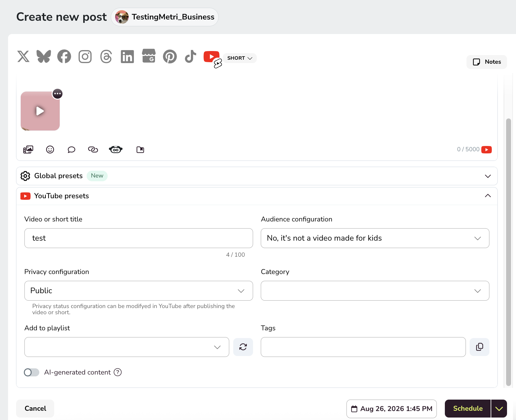Select the Google Business Profile icon
Screen dimensions: 516x420
click(149, 56)
